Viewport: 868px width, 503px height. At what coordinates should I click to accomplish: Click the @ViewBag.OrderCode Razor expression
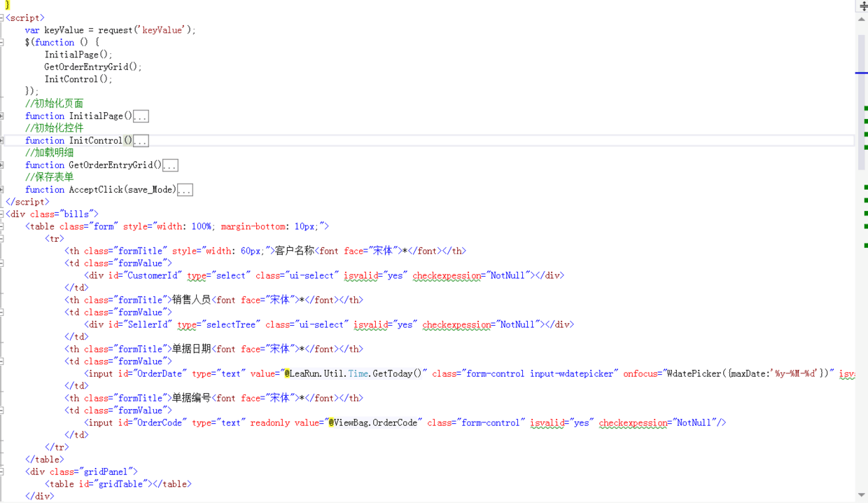point(374,422)
